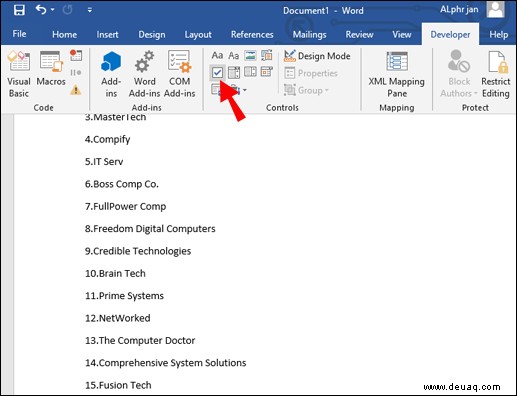This screenshot has height=396, width=517.
Task: Open the Design tab
Action: click(152, 35)
